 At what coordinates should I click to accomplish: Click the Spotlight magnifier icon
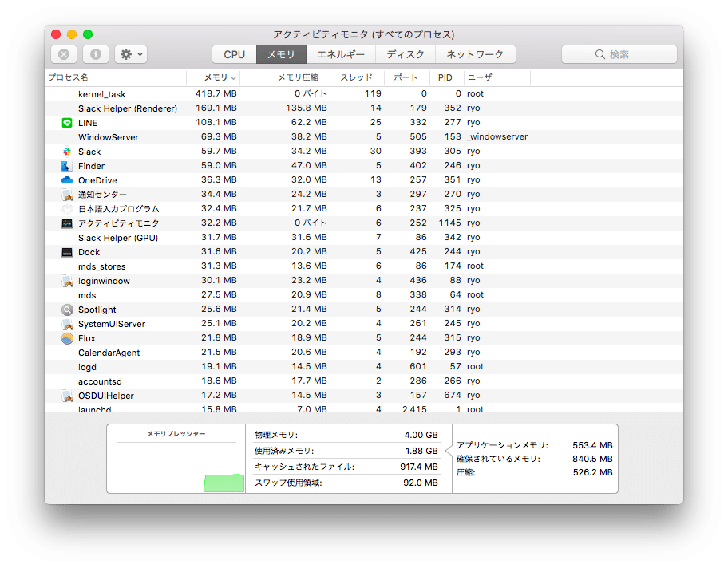tap(67, 310)
